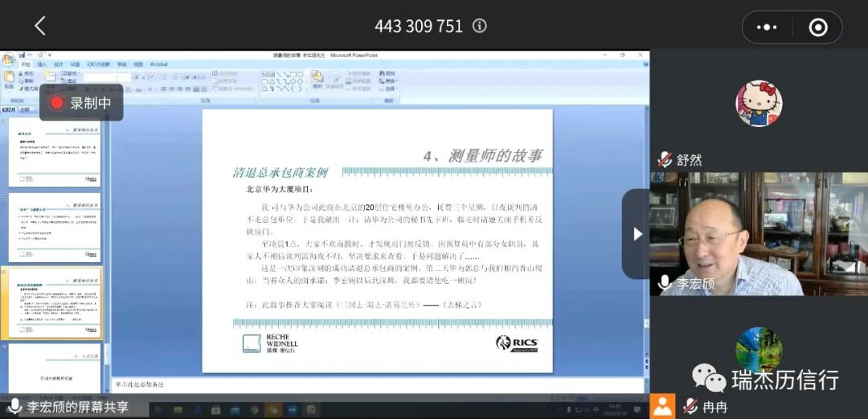Click the PowerPoint Office button
Image resolution: width=868 pixels, height=419 pixels.
point(8,60)
